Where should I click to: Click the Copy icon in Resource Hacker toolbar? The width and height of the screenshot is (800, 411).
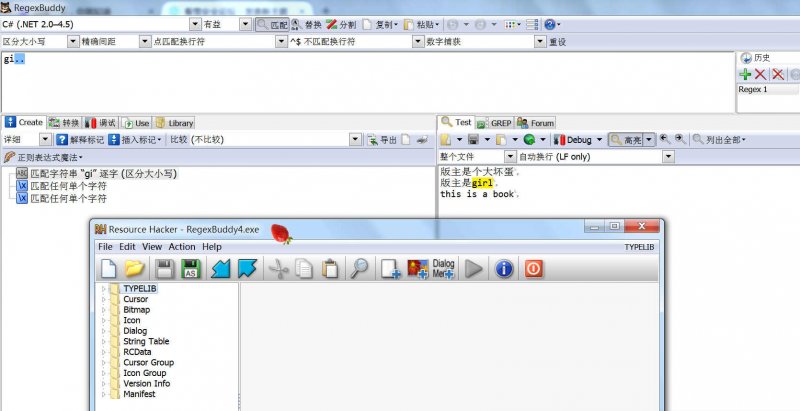point(304,269)
